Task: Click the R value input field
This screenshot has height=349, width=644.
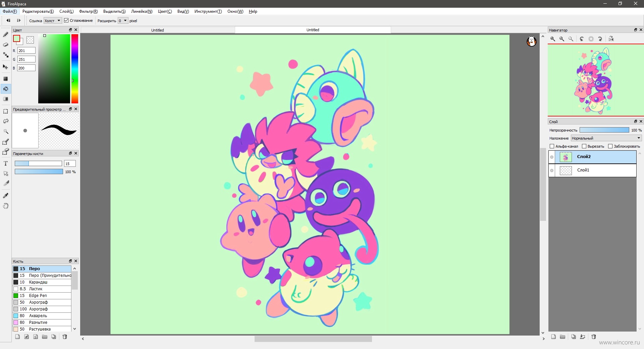Action: (26, 51)
